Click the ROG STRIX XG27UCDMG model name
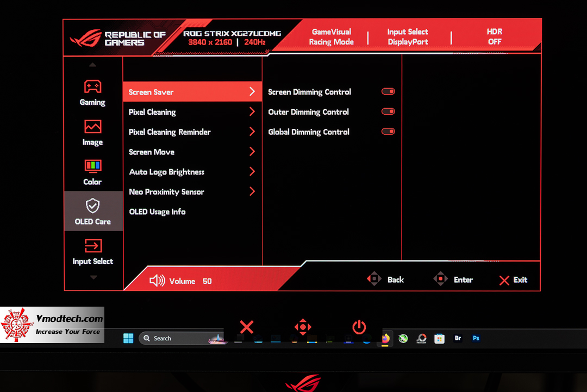The image size is (587, 392). click(232, 33)
